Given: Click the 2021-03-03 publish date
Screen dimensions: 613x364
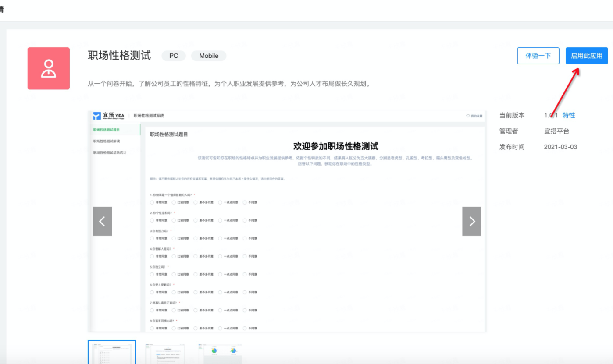Looking at the screenshot, I should [x=560, y=147].
